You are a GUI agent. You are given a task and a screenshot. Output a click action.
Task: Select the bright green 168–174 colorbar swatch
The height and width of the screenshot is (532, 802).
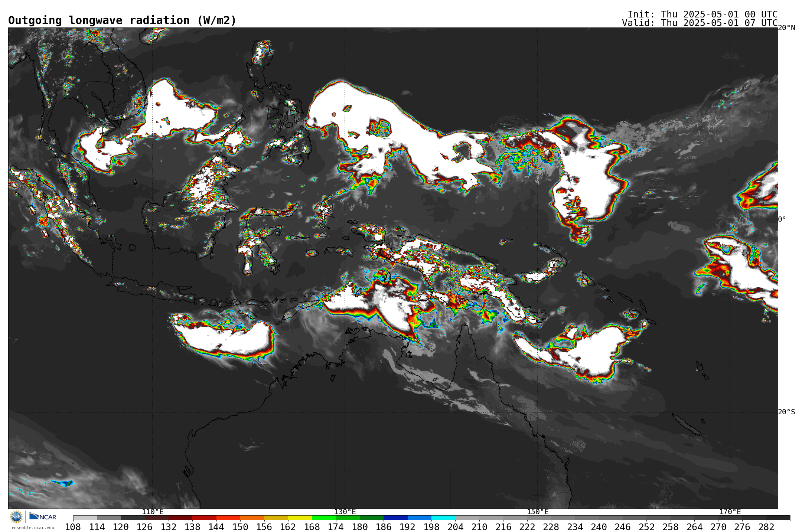click(x=324, y=518)
